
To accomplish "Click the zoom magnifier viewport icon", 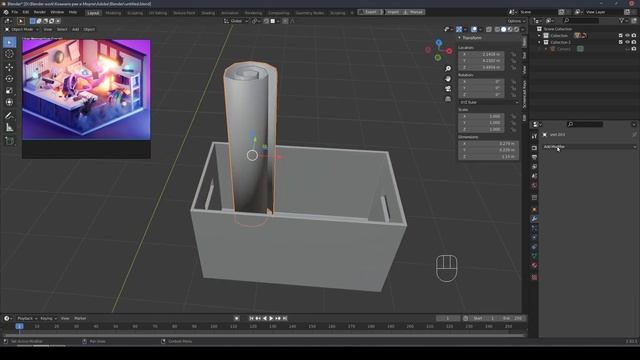I will pyautogui.click(x=448, y=69).
